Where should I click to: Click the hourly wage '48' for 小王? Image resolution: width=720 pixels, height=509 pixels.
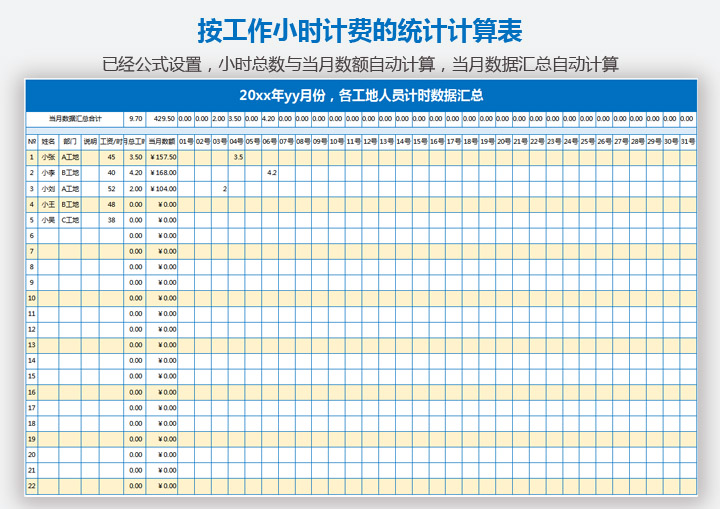(x=112, y=204)
